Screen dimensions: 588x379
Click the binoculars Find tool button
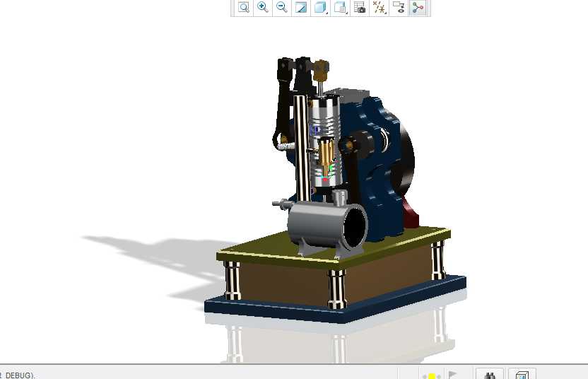click(x=490, y=375)
